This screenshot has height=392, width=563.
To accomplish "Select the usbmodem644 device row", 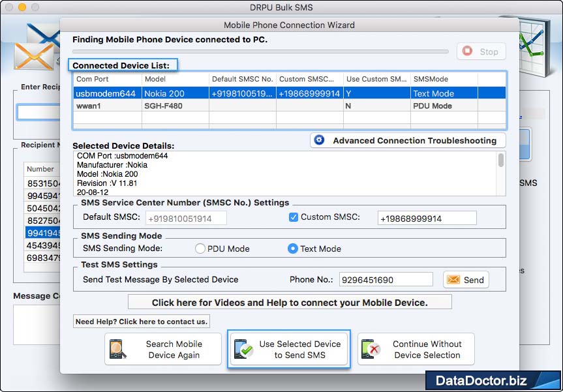I will point(290,93).
